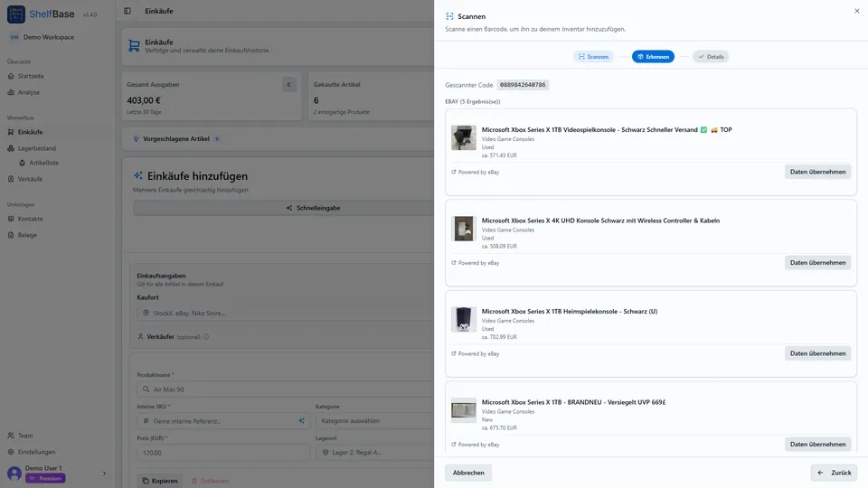Click the Interne SKU input field
This screenshot has width=868, height=488.
tap(223, 421)
